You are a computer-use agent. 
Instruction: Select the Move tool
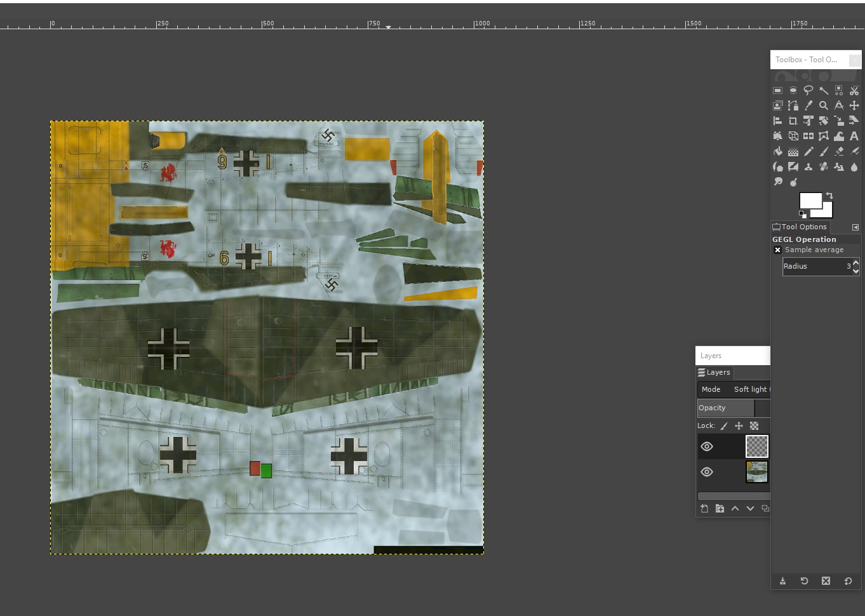(x=854, y=105)
